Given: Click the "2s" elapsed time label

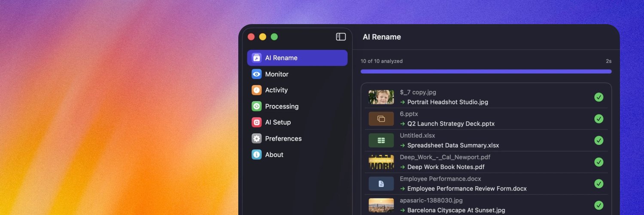Looking at the screenshot, I should coord(608,61).
